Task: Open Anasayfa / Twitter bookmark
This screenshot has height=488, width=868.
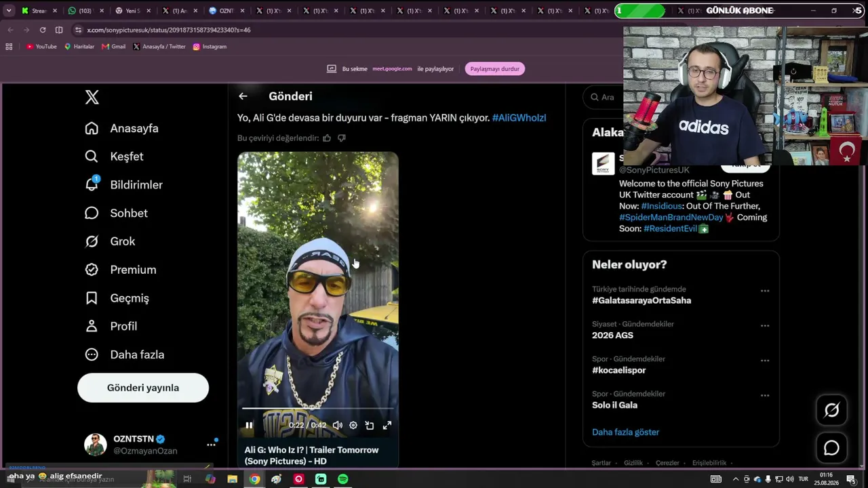Action: [x=159, y=47]
